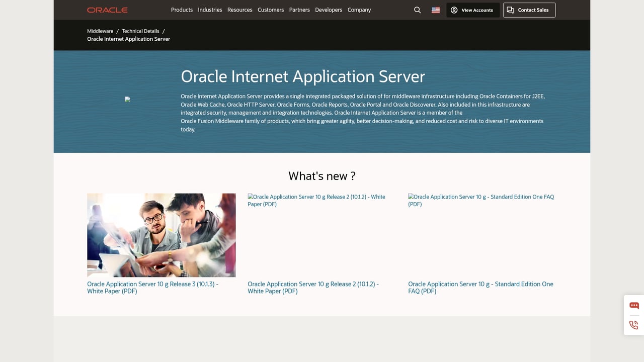
Task: Expand the Industries navigation item
Action: 210,10
